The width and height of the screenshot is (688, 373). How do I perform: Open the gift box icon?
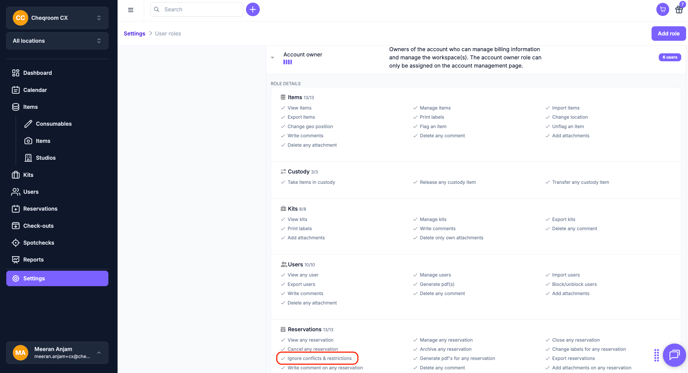pyautogui.click(x=679, y=9)
